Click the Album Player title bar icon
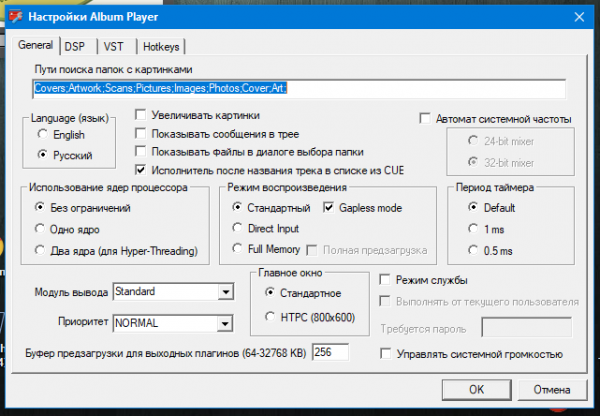The image size is (600, 416). (x=16, y=17)
